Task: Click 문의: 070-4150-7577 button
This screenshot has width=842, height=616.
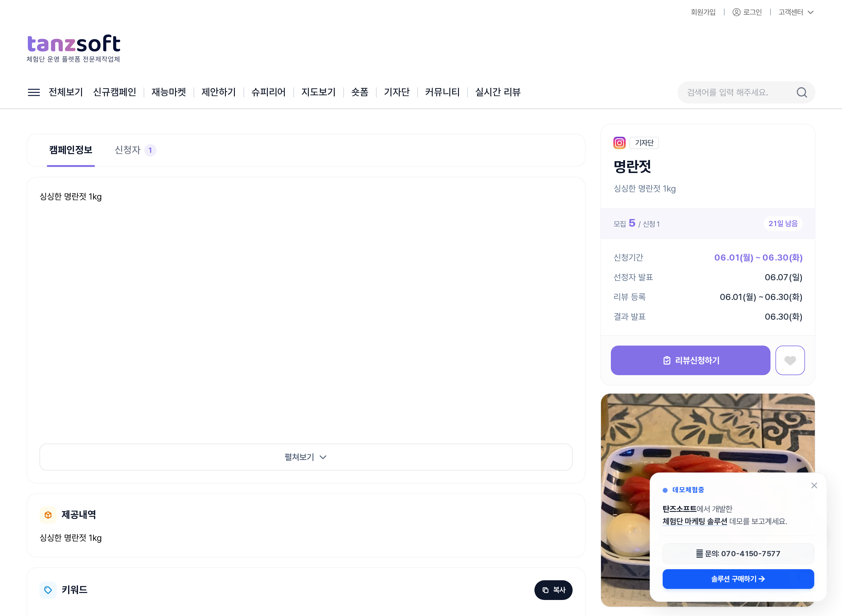Action: [738, 554]
